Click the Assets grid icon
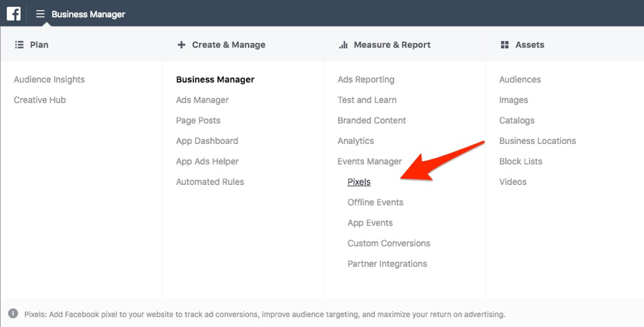The width and height of the screenshot is (644, 327). tap(504, 45)
